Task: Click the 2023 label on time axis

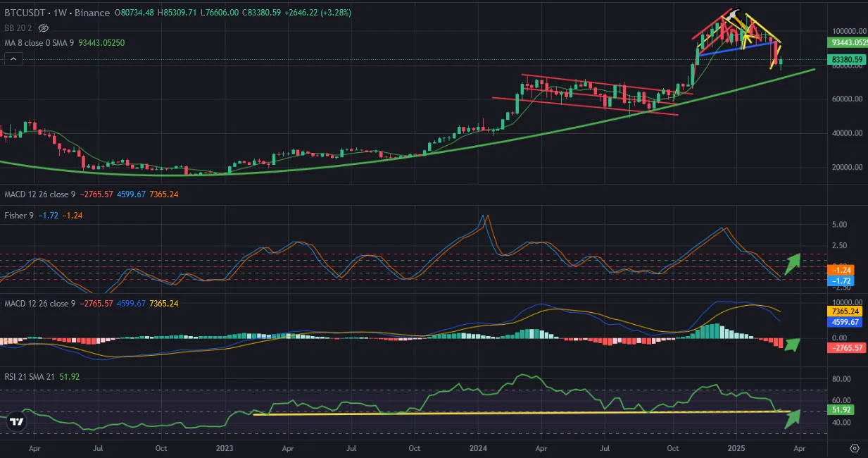Action: [225, 447]
